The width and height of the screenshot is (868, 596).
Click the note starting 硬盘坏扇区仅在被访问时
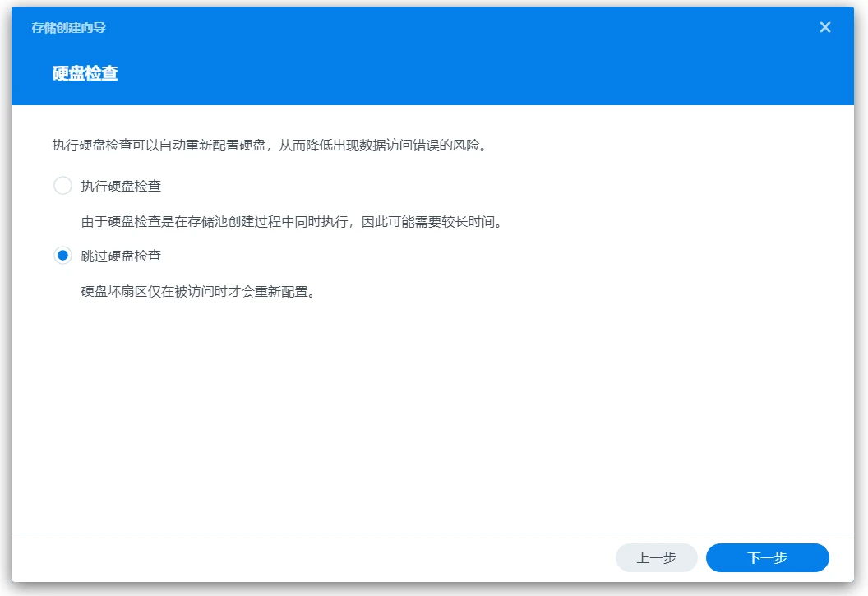pos(197,292)
